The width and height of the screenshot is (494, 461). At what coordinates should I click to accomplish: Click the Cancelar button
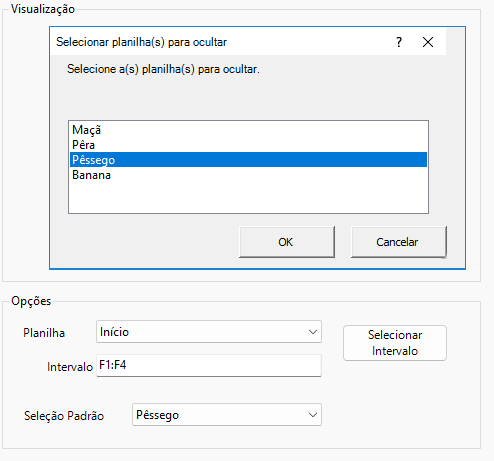tap(398, 242)
